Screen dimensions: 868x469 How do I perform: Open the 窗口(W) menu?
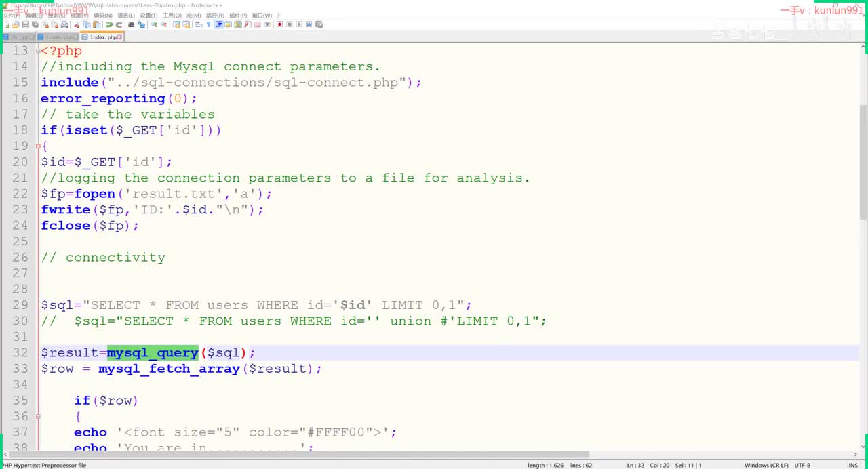[262, 16]
